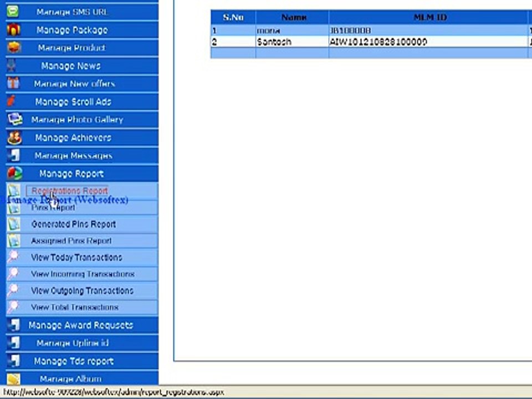Click the Manage Product box icon

(x=13, y=48)
